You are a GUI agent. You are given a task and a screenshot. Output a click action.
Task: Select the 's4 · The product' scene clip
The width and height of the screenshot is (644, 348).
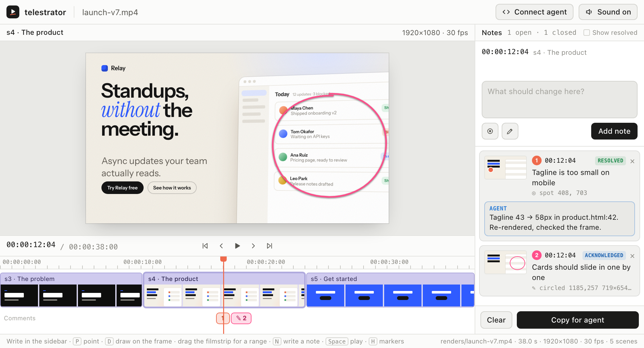point(224,290)
